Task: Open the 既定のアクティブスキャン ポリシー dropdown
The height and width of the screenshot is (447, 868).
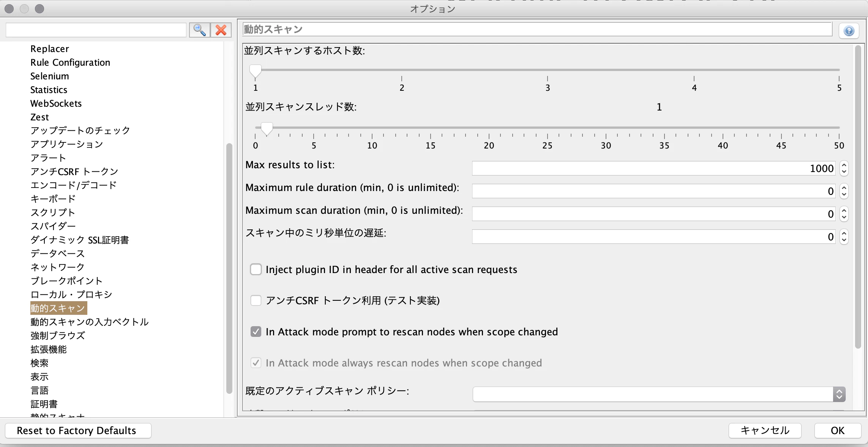Action: (x=659, y=394)
